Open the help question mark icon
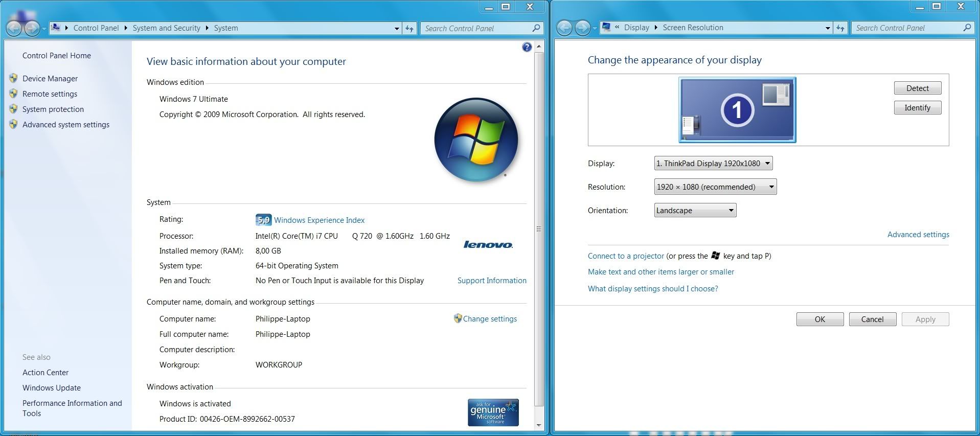980x436 pixels. pos(527,47)
